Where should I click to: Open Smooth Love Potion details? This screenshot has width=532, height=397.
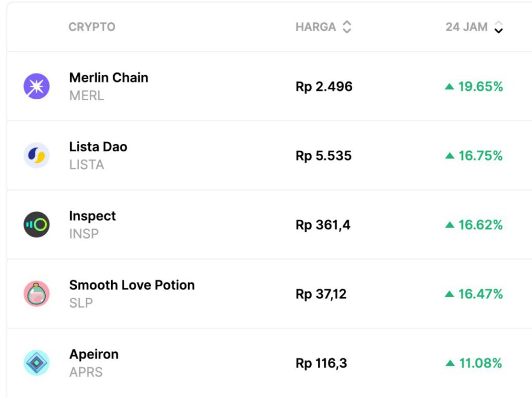tap(132, 285)
